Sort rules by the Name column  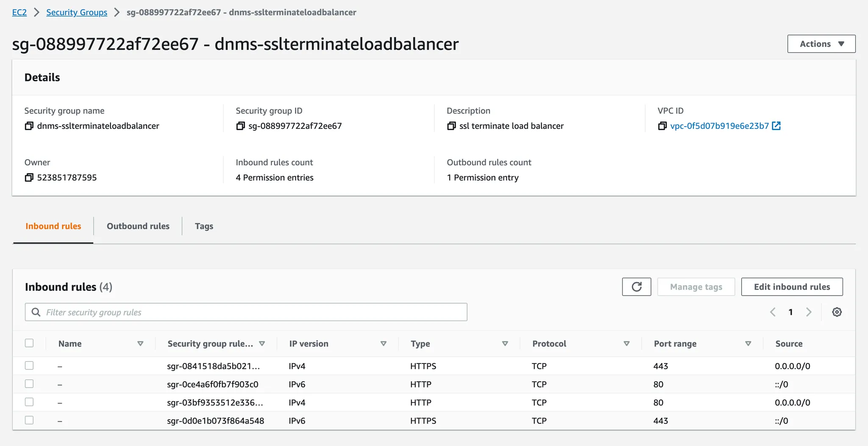tap(140, 344)
